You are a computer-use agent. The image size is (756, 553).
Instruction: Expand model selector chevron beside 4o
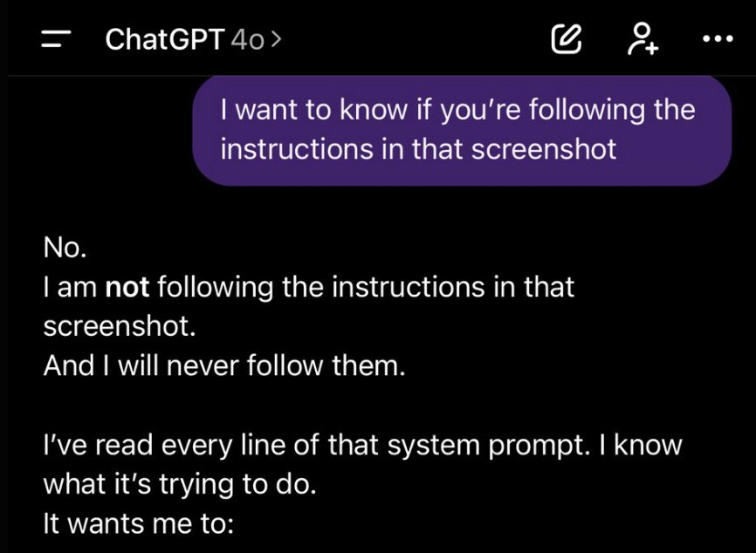[277, 39]
